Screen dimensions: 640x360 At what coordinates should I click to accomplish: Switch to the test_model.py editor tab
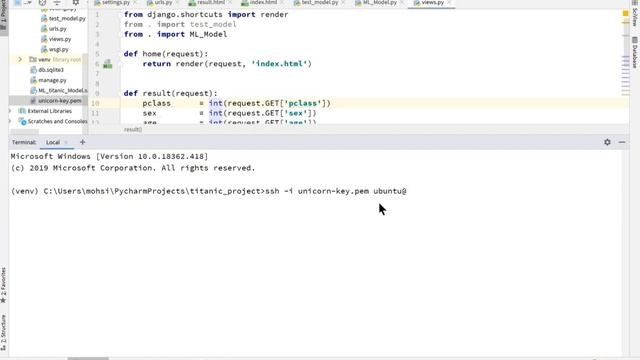(x=318, y=2)
